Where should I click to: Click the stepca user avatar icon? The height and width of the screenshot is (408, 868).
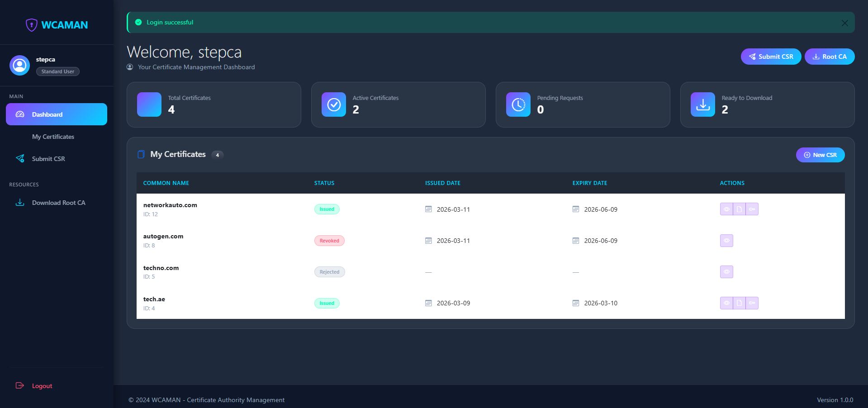click(19, 66)
